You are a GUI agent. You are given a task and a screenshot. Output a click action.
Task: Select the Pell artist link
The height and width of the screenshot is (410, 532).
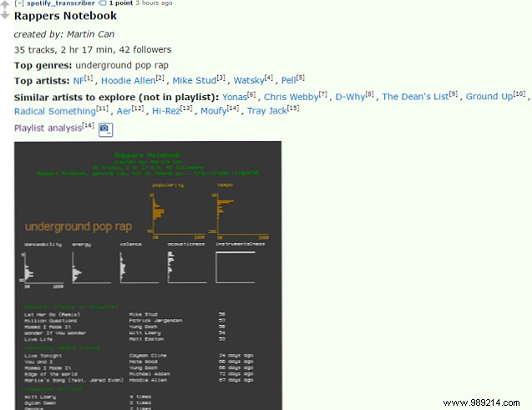[289, 80]
